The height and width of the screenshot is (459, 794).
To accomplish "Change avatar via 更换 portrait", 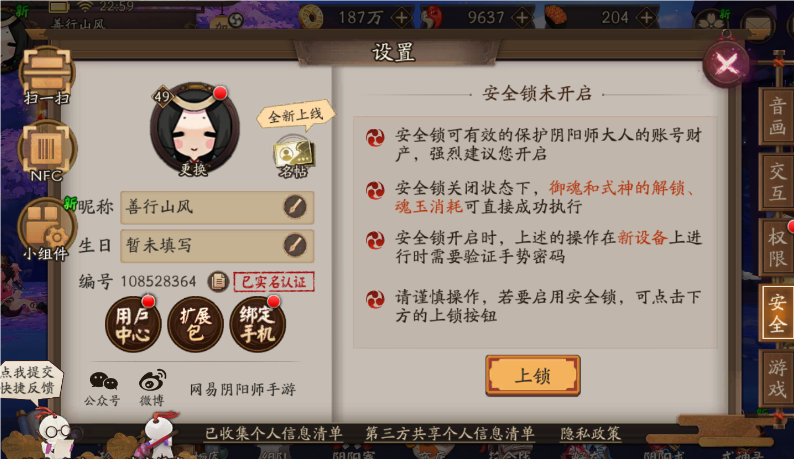I will point(194,129).
